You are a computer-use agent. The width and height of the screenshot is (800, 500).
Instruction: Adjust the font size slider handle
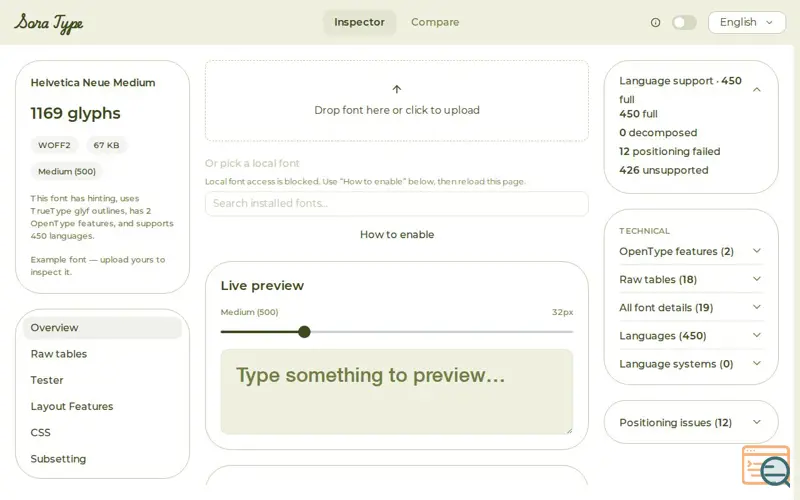point(304,332)
